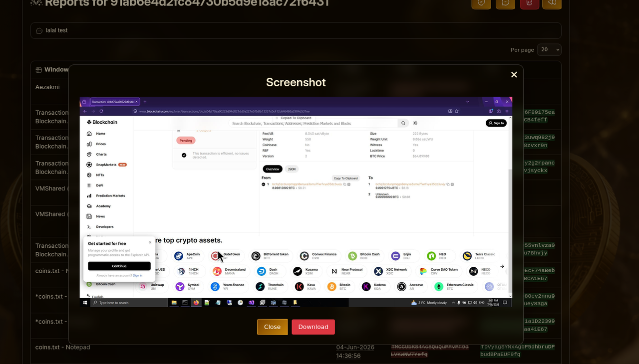This screenshot has height=364, width=639.
Task: Click the Curve DAO Token asset icon
Action: pyautogui.click(x=423, y=271)
